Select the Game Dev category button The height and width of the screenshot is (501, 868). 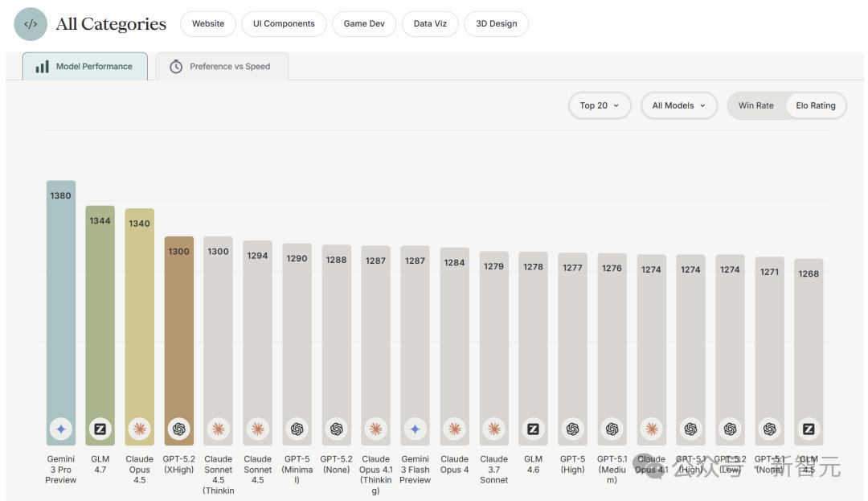pyautogui.click(x=364, y=24)
